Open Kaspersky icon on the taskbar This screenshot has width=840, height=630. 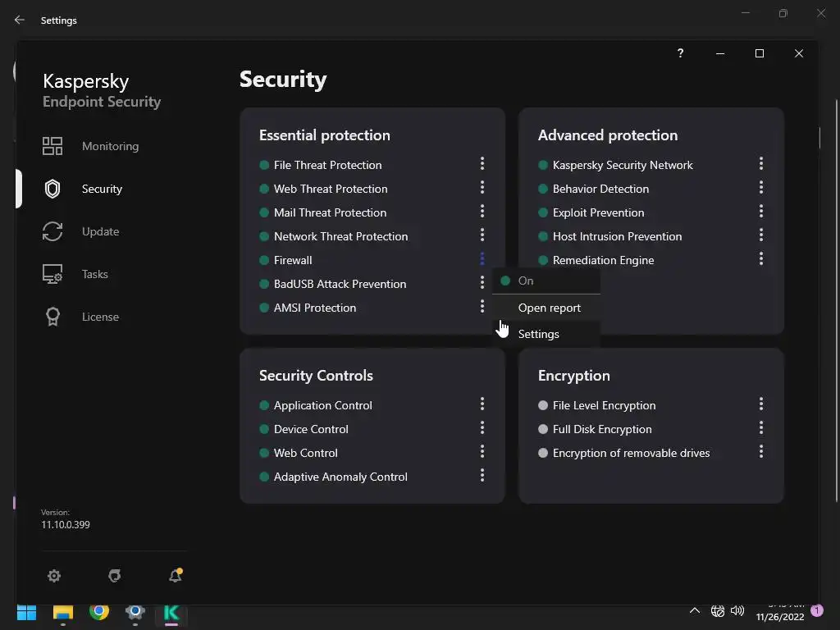coord(171,612)
